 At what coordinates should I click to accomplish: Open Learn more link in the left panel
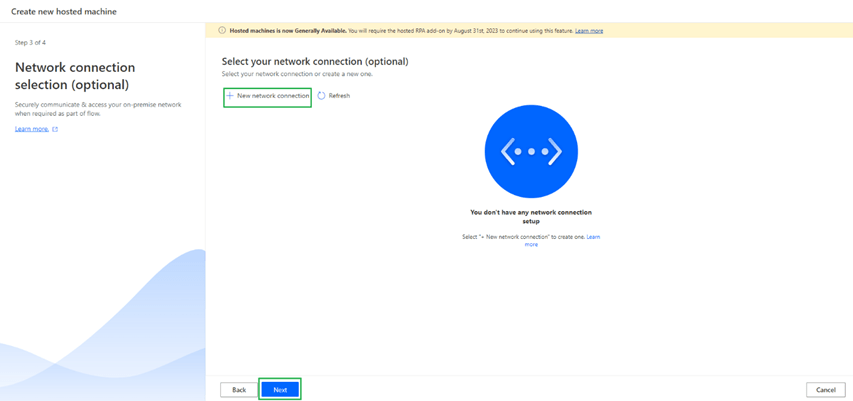32,129
